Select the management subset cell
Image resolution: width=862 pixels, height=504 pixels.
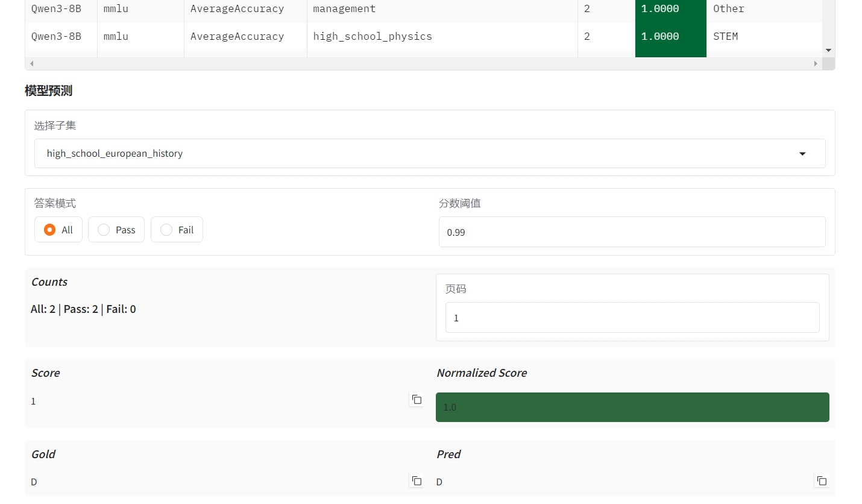344,9
